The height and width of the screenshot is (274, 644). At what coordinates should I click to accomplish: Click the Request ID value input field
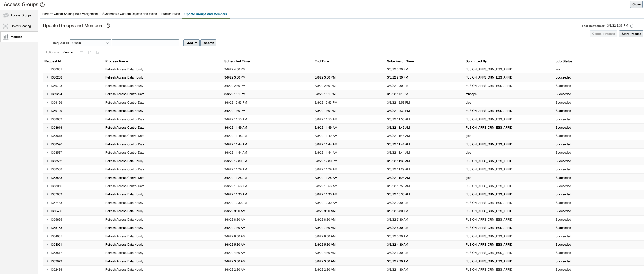click(145, 43)
